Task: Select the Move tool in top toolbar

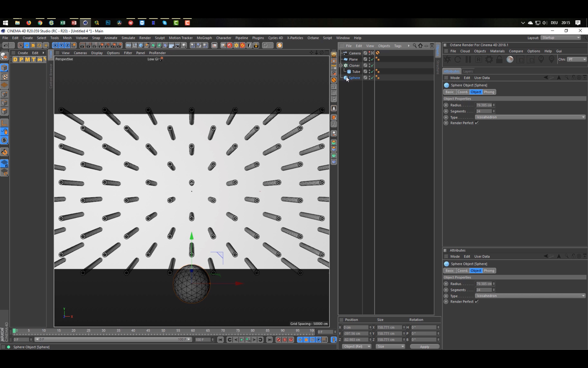Action: click(27, 45)
